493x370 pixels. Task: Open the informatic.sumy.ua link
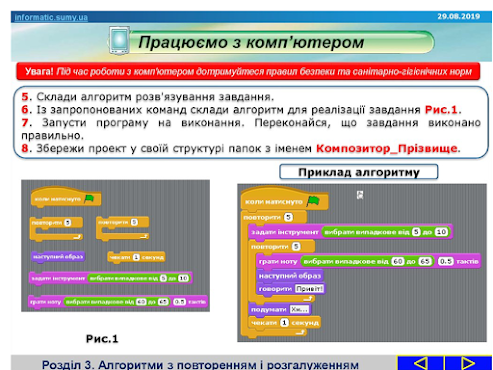point(51,17)
